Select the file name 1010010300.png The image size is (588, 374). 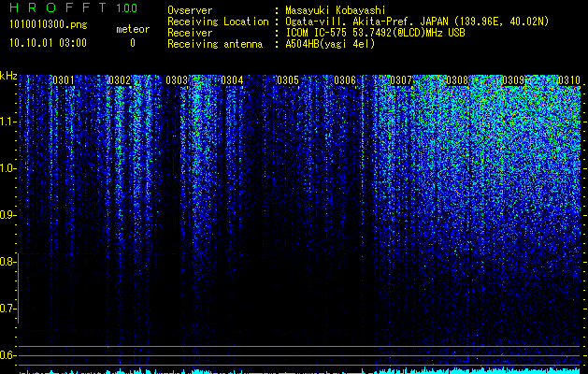pyautogui.click(x=48, y=24)
